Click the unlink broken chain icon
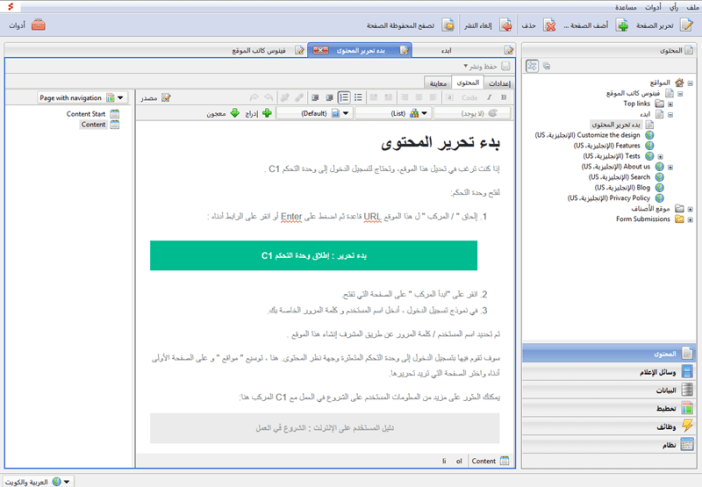This screenshot has height=487, width=702. pyautogui.click(x=284, y=98)
